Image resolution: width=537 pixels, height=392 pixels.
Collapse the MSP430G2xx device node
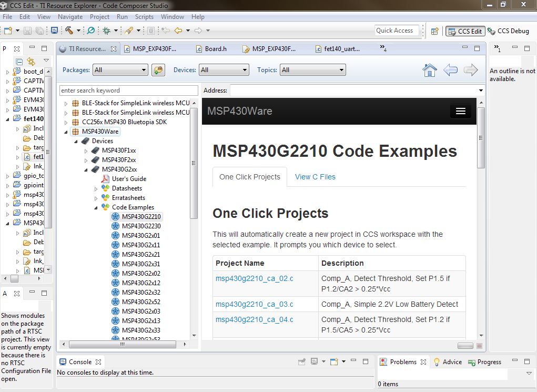tap(86, 169)
